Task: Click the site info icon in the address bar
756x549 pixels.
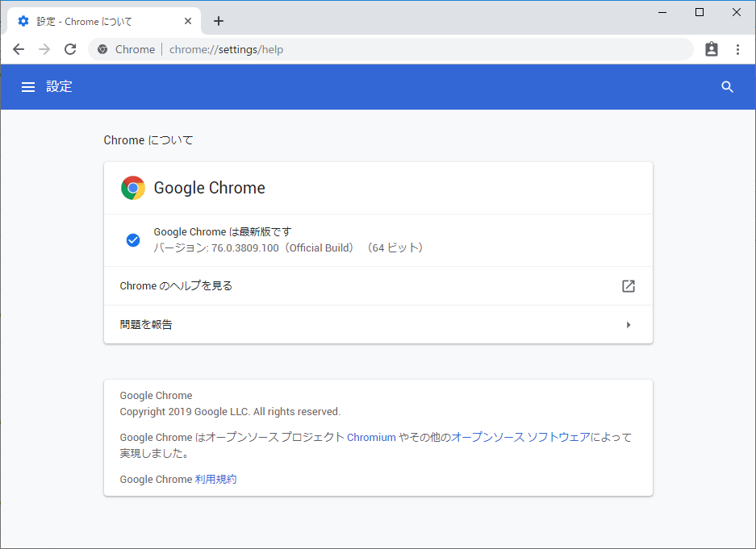Action: click(x=102, y=49)
